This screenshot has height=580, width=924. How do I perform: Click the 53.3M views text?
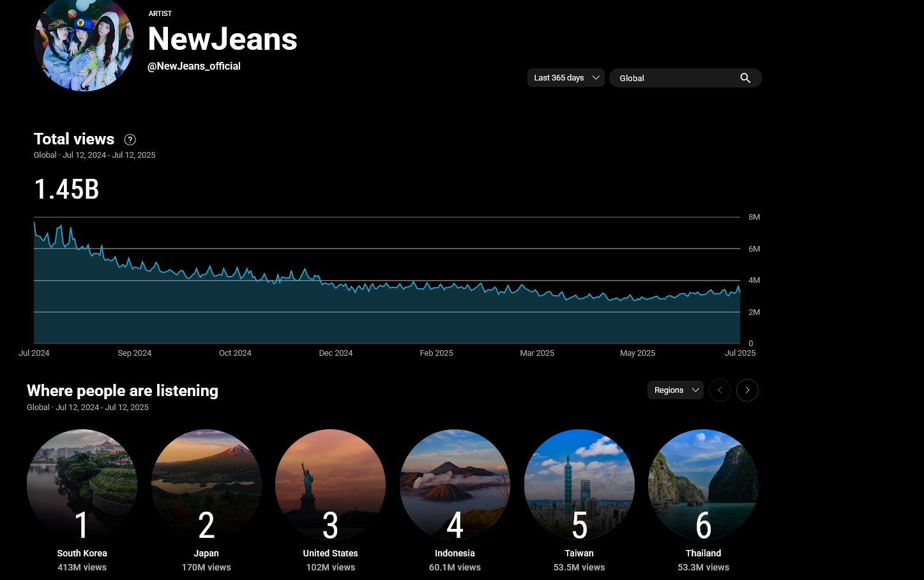(x=703, y=567)
